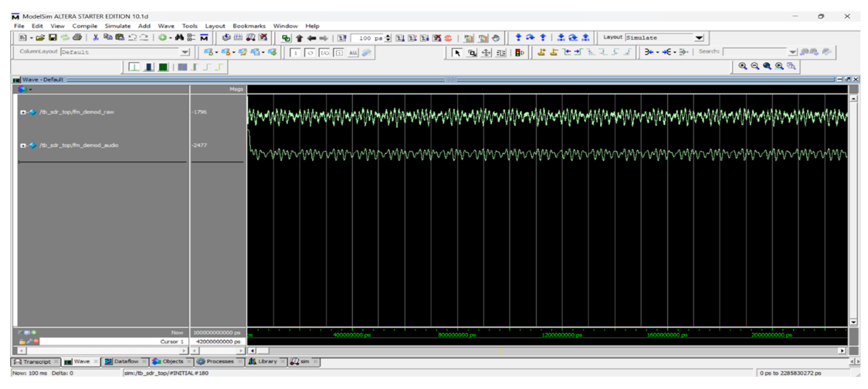This screenshot has width=868, height=389.
Task: Click the Zoom Full dark magnifier icon
Action: point(767,66)
